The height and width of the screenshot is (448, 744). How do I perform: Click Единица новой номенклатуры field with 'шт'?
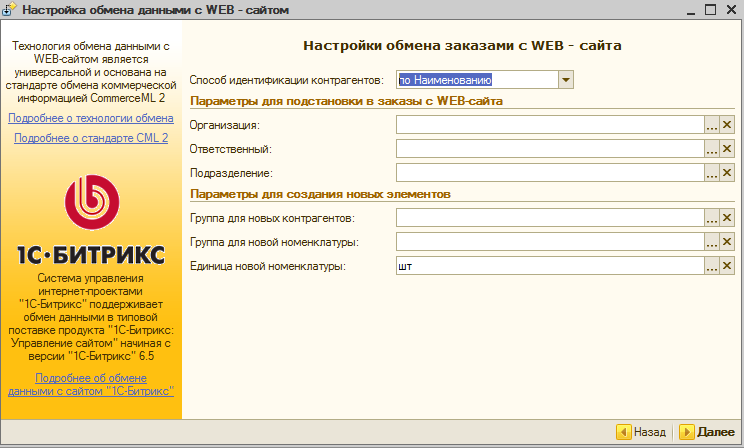tap(550, 266)
